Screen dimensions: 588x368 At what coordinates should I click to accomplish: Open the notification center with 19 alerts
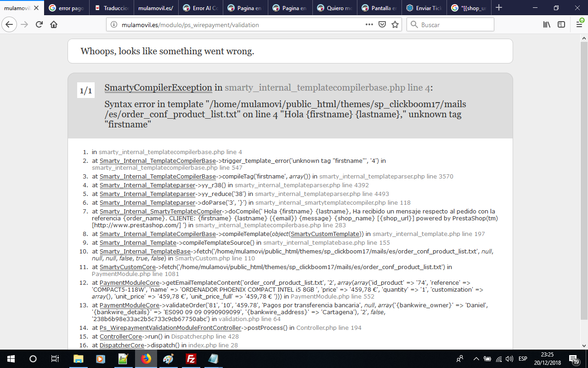tap(574, 359)
